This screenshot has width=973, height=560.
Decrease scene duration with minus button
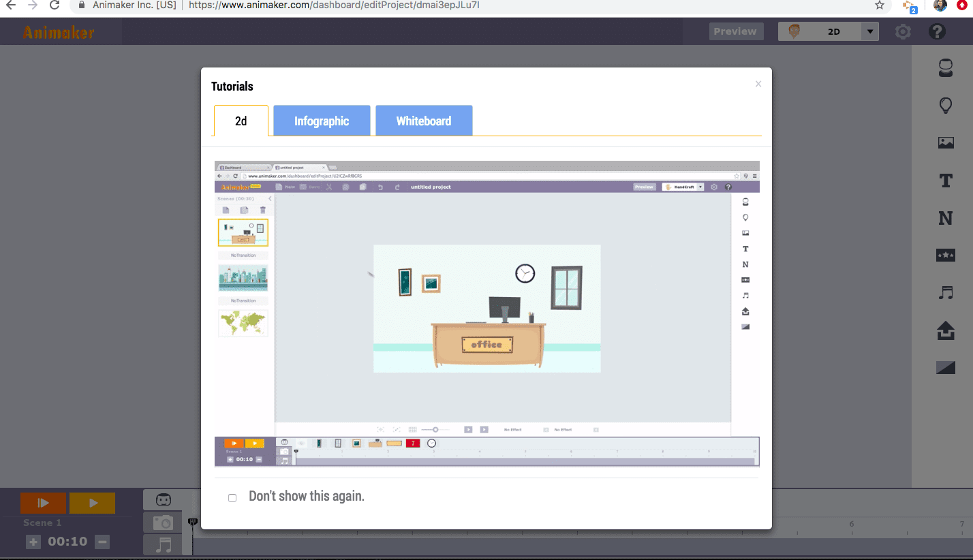(102, 542)
